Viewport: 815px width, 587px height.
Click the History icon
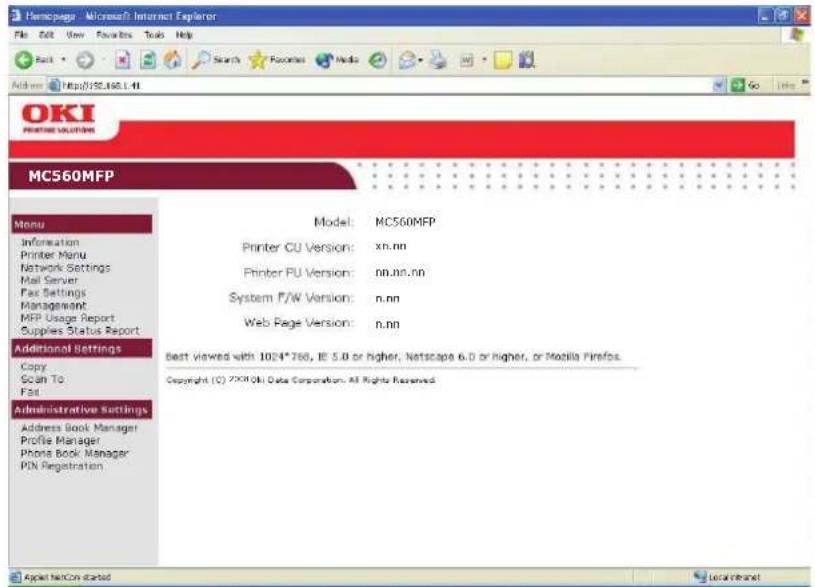(x=377, y=60)
